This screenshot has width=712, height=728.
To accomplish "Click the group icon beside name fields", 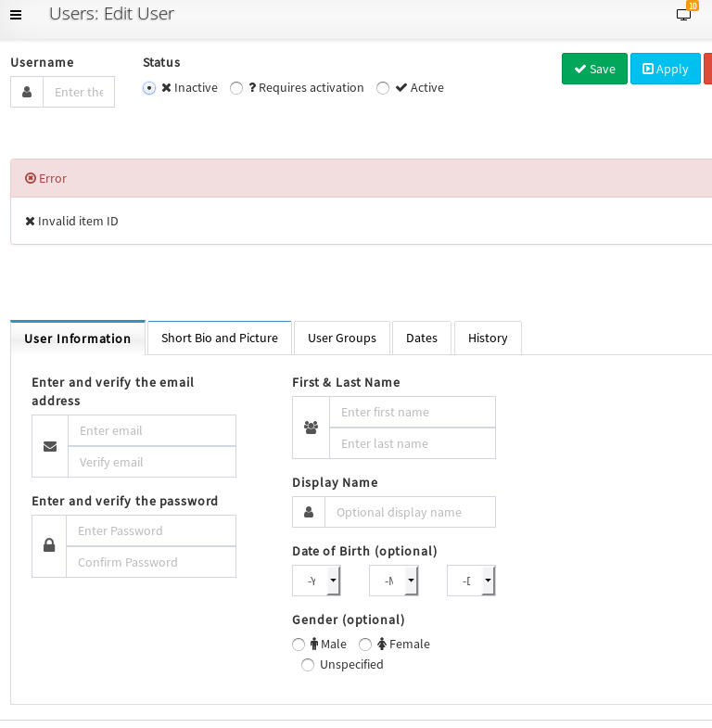I will tap(311, 428).
